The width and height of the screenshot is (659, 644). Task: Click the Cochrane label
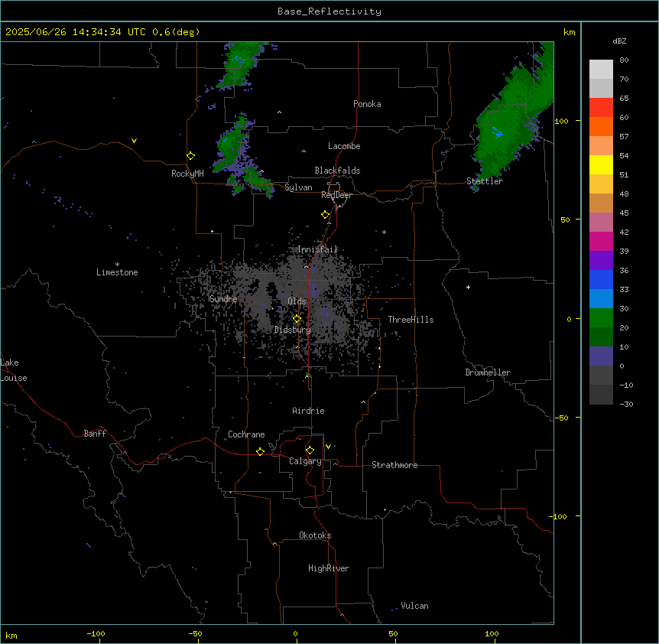tap(246, 434)
